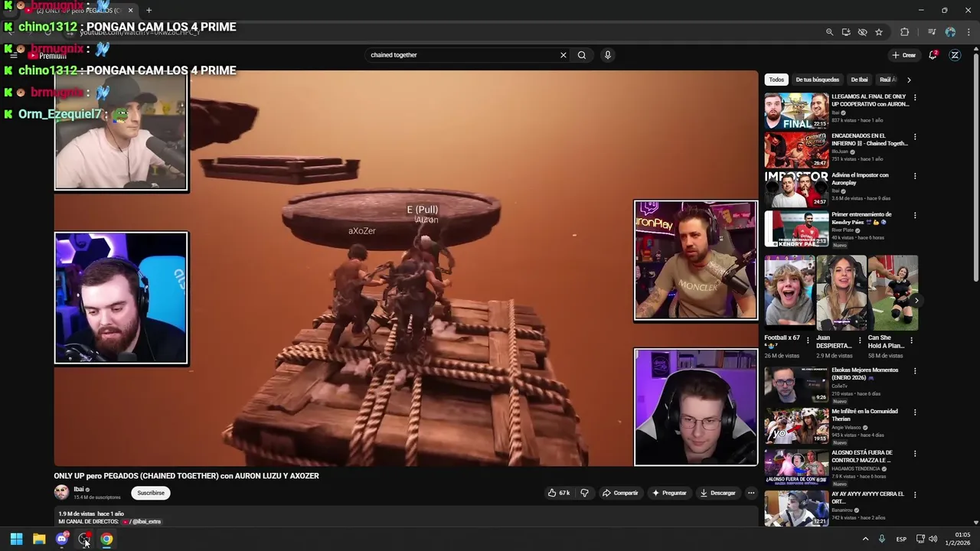The width and height of the screenshot is (980, 551).
Task: Open the Chrome three-dot menu
Action: 969,32
